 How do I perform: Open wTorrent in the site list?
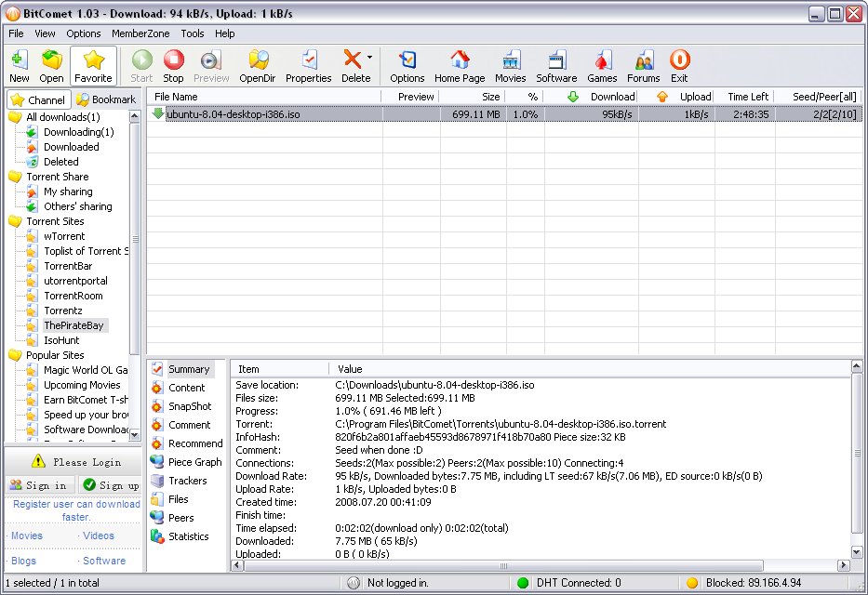point(64,237)
